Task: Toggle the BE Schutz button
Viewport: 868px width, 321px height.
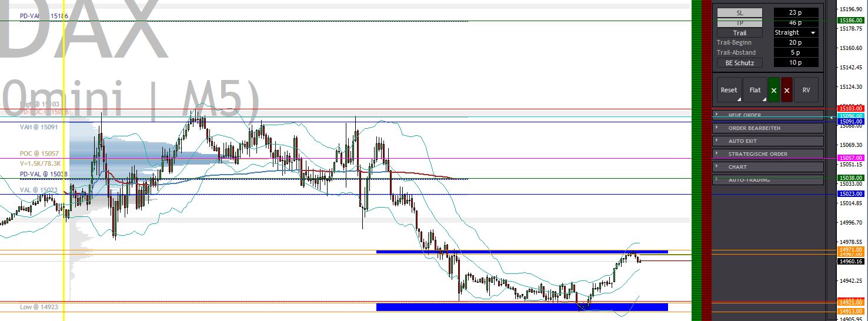Action: [739, 62]
